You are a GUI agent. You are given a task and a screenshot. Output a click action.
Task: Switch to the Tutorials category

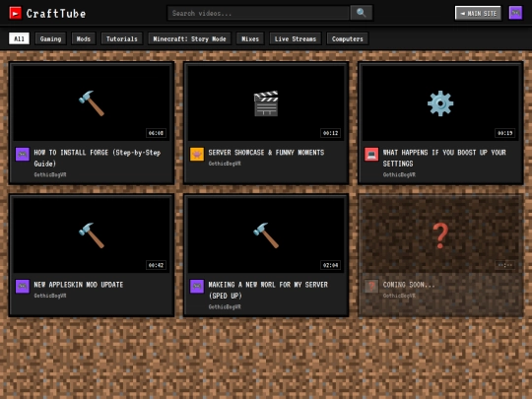tap(122, 38)
